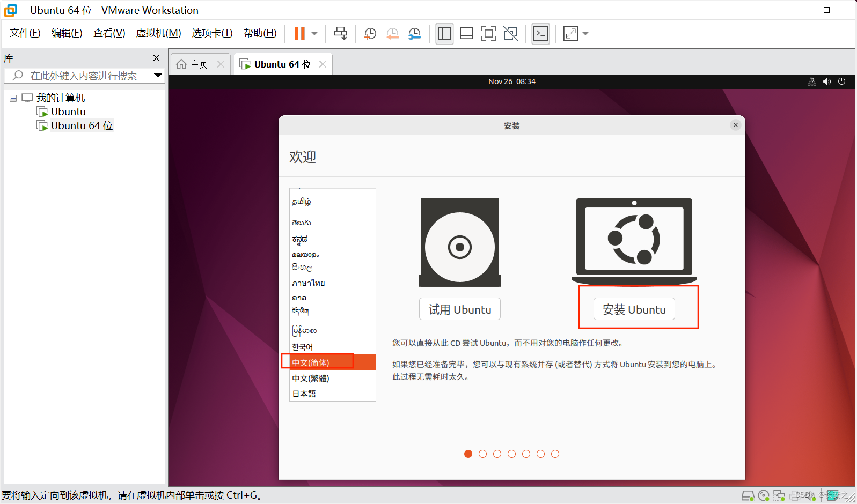This screenshot has height=504, width=857.
Task: Select ລາວ in the language list
Action: coord(299,298)
